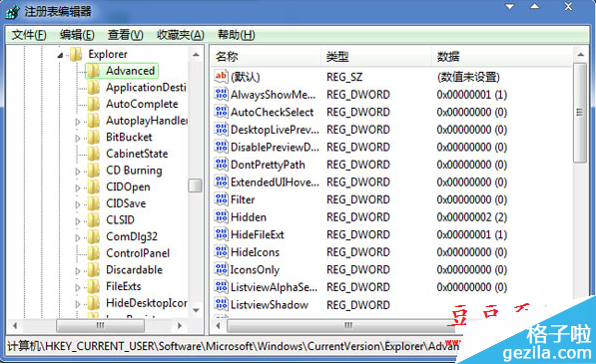Expand the HideDesktopIcons key
596x364 pixels.
click(x=78, y=304)
